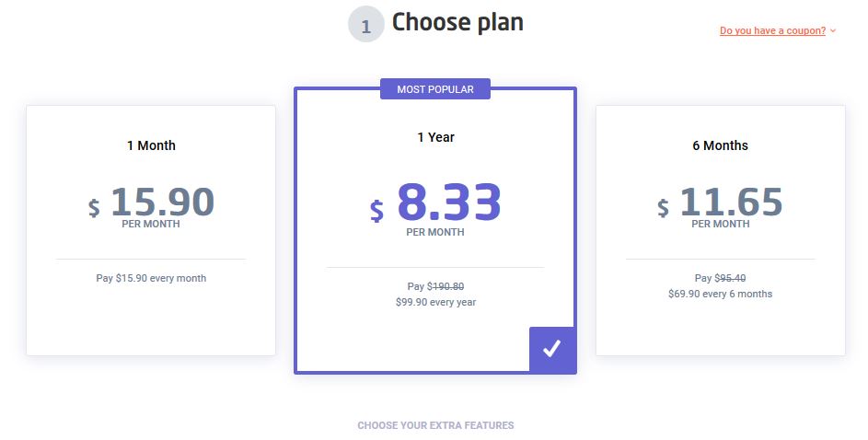Click the checkmark on the 1 Year plan
Image resolution: width=868 pixels, height=440 pixels.
(552, 349)
